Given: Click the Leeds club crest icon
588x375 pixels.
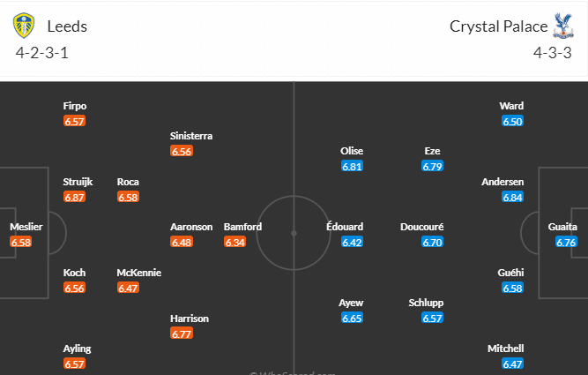Looking at the screenshot, I should coord(25,26).
